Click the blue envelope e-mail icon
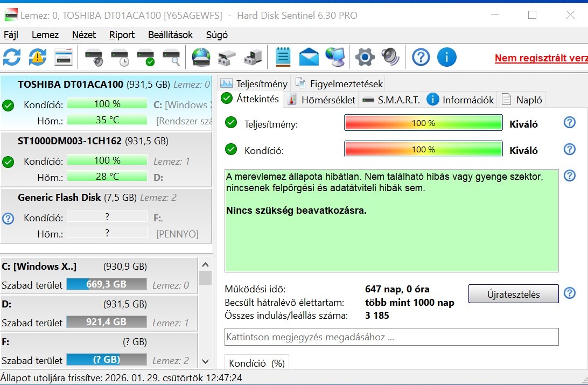Viewport: 588px width, 385px height. click(x=309, y=58)
